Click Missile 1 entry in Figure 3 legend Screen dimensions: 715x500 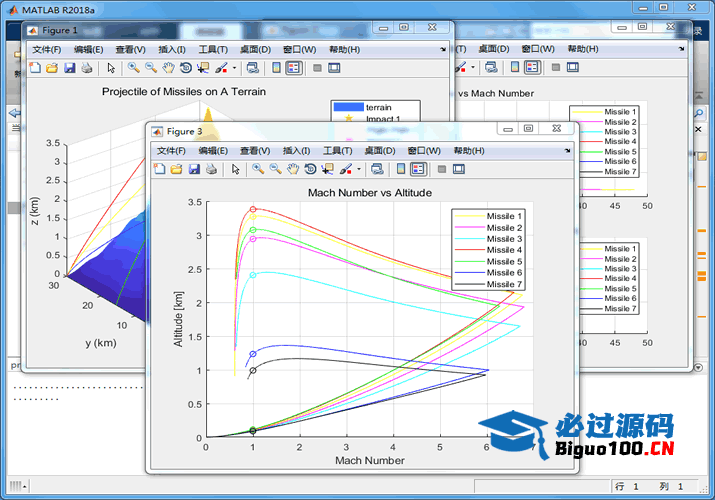pos(488,216)
